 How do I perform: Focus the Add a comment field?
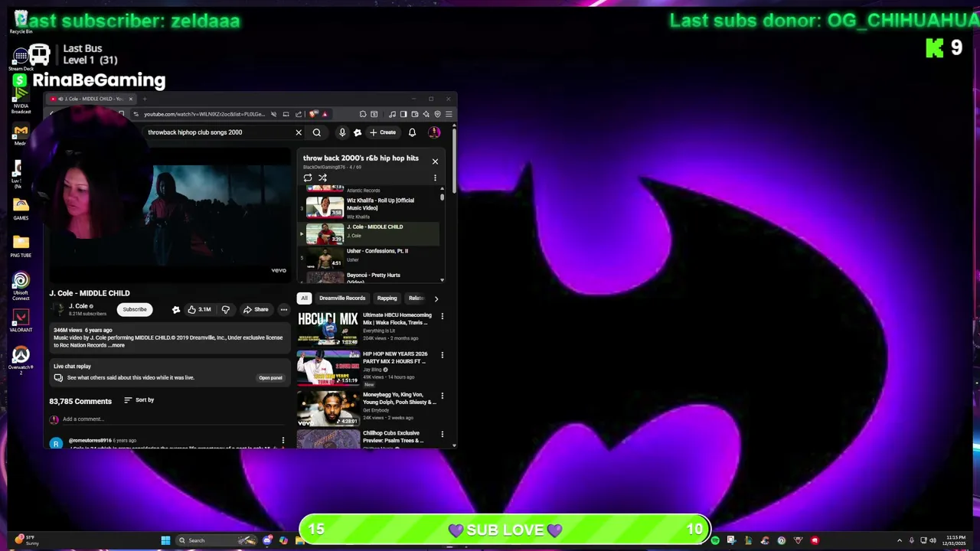coord(172,419)
